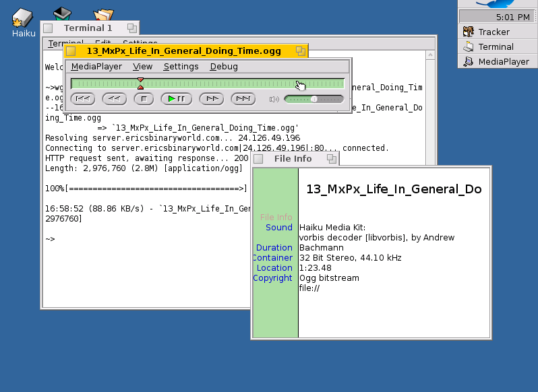The width and height of the screenshot is (538, 392).
Task: Click the 'Haiku Media Kit:' line
Action: click(332, 228)
